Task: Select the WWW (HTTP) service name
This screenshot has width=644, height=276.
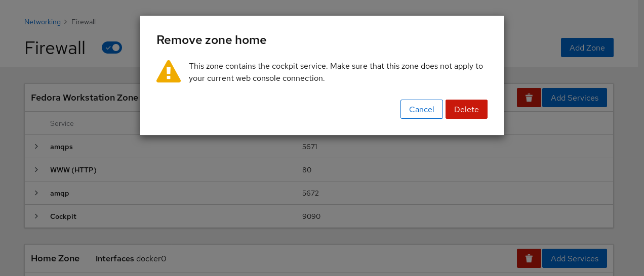Action: 73,170
